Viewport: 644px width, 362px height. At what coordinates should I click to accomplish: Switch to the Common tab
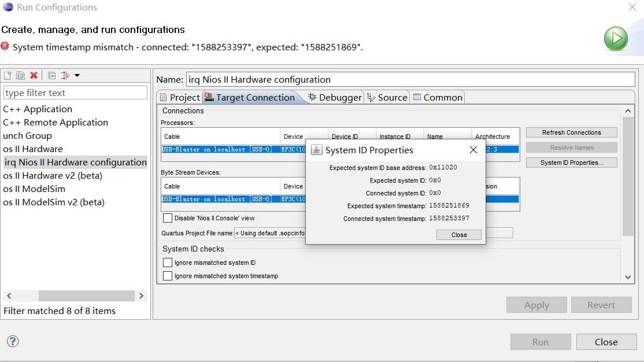tap(438, 97)
